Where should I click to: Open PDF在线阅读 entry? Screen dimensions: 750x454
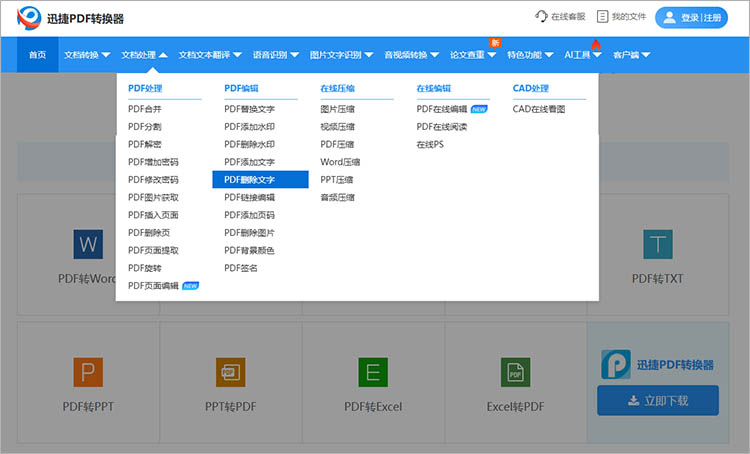click(441, 127)
